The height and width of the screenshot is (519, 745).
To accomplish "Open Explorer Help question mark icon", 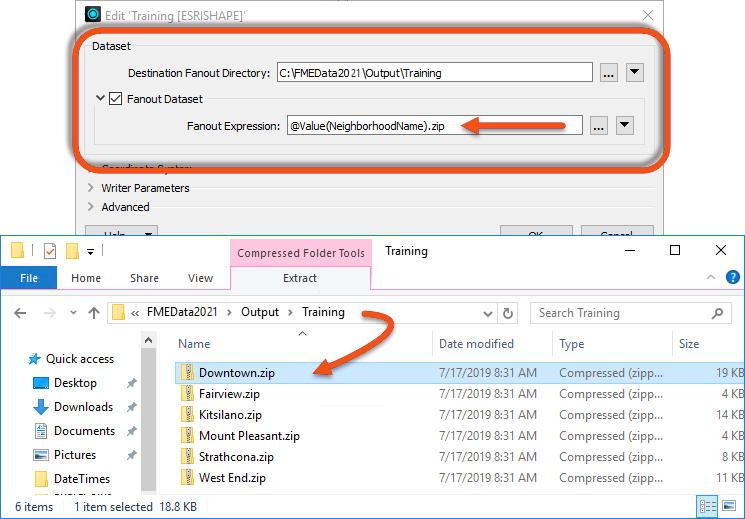I will coord(733,277).
